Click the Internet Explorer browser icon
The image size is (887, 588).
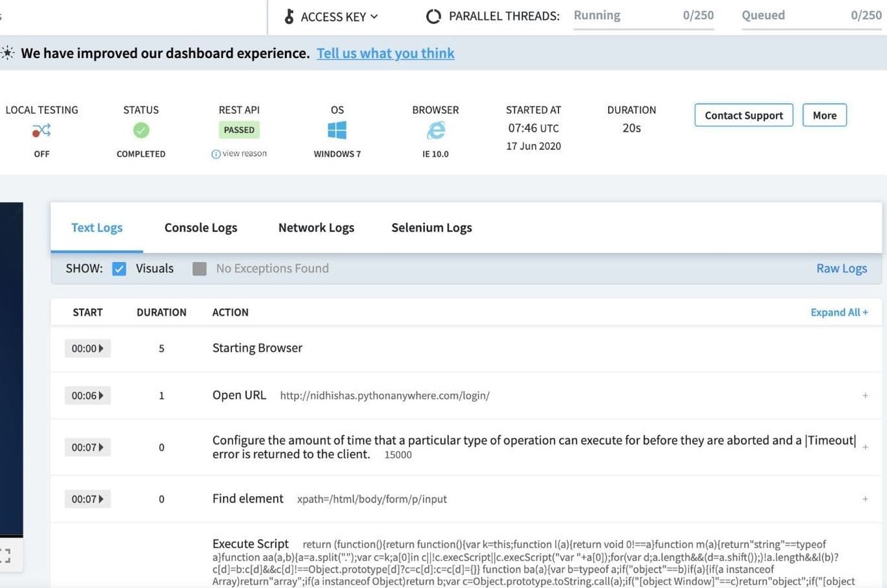click(435, 130)
